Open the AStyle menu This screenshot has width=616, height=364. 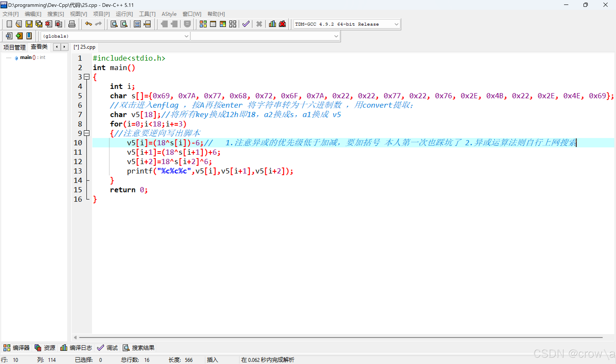click(169, 14)
